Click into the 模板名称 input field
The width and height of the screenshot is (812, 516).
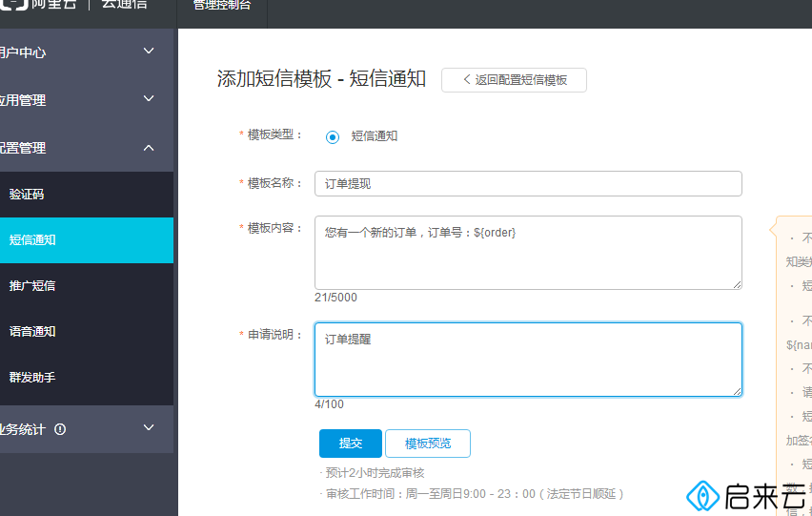coord(528,183)
